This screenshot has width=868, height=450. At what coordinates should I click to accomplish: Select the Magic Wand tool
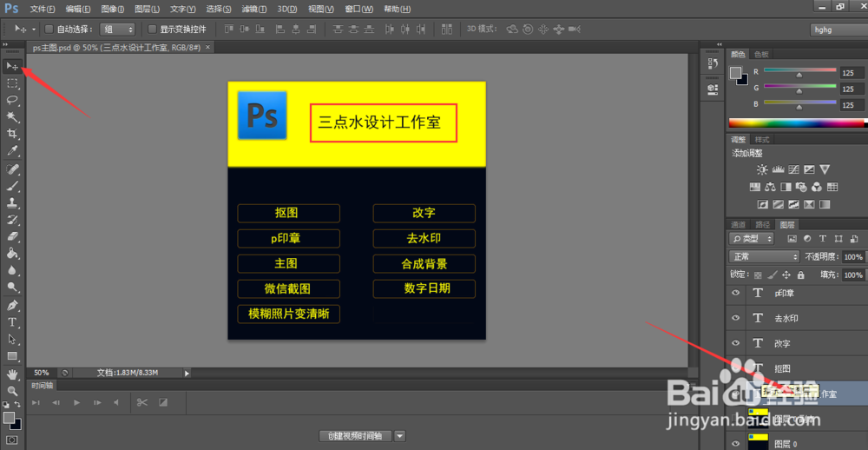[x=12, y=117]
